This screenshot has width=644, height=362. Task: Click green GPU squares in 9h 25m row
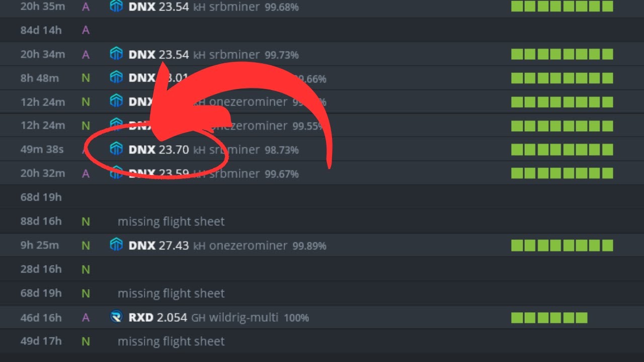[562, 245]
